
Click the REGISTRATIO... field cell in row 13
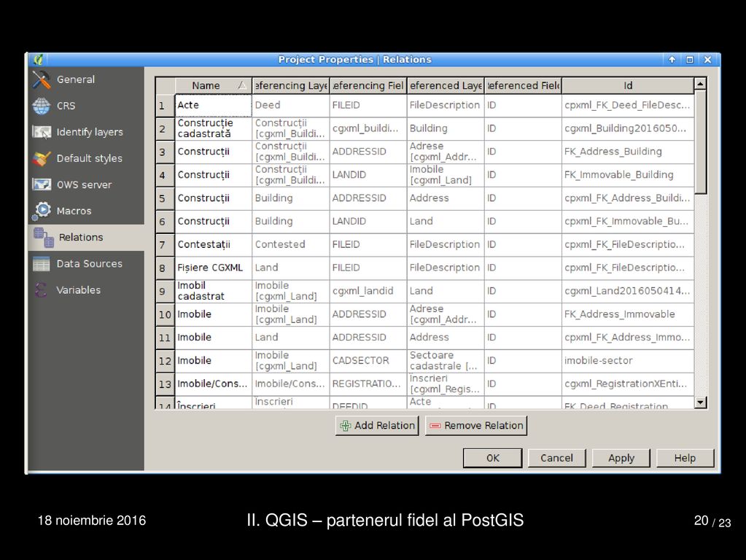coord(368,384)
